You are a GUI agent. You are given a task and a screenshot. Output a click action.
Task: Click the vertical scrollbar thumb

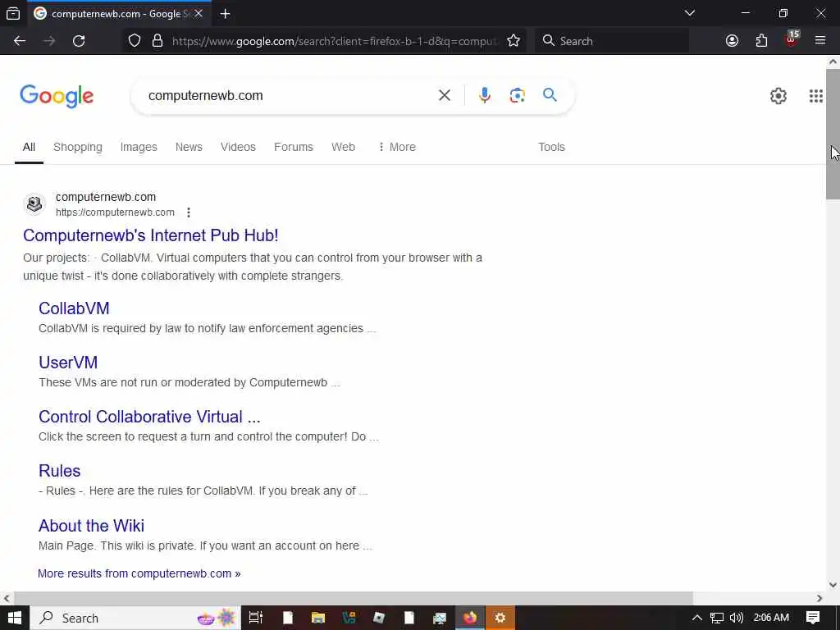833,134
